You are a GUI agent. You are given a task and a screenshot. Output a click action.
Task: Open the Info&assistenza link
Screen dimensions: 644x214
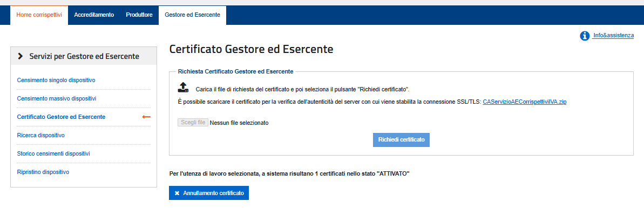coord(613,36)
